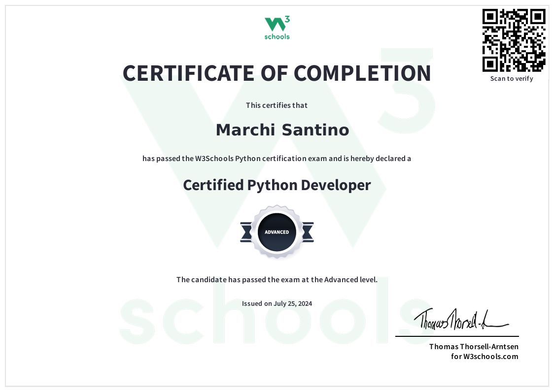Click the line about passing at Advanced level
The height and width of the screenshot is (392, 554).
coord(277,280)
